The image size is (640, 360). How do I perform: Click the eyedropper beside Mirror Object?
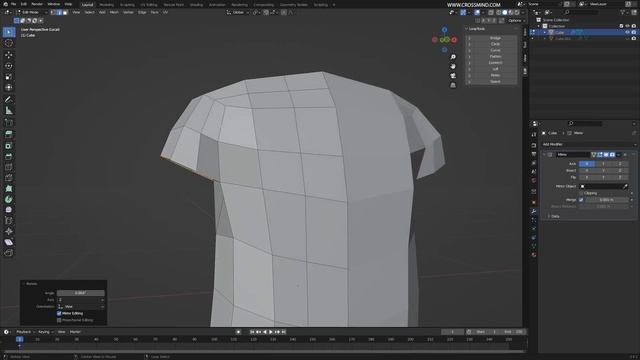625,186
